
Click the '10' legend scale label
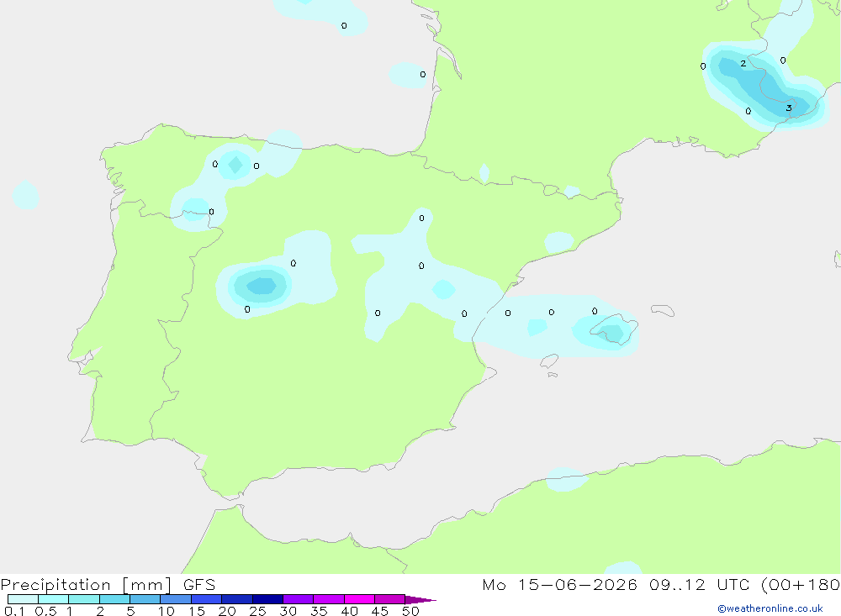click(x=167, y=611)
